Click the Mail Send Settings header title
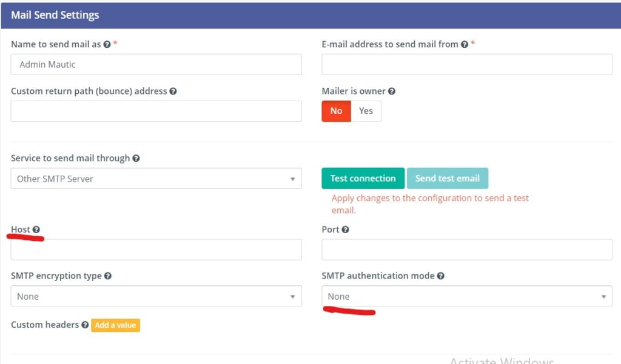The image size is (621, 364). pos(55,15)
